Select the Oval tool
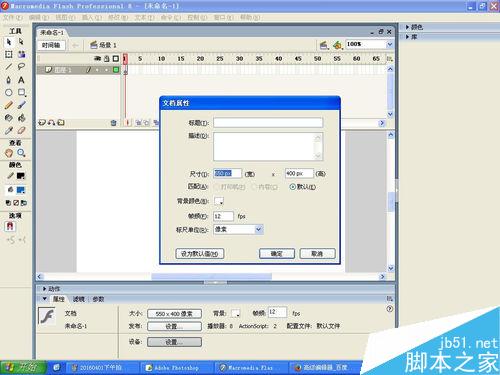This screenshot has width=500, height=375. coord(9,92)
